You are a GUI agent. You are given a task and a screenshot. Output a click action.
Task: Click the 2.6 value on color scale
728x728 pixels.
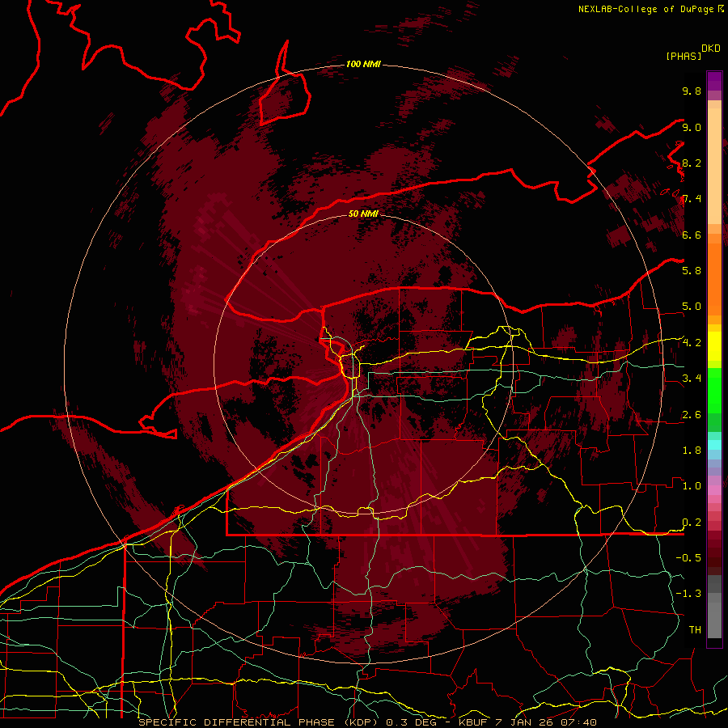(x=692, y=415)
